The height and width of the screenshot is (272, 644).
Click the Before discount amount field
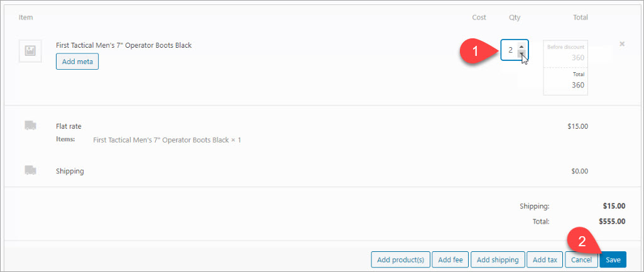(565, 53)
